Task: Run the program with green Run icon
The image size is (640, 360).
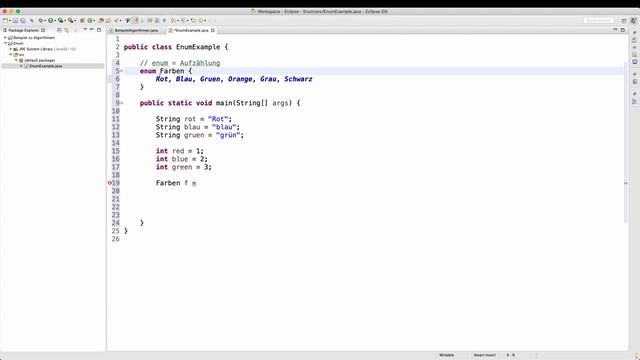Action: click(x=51, y=20)
